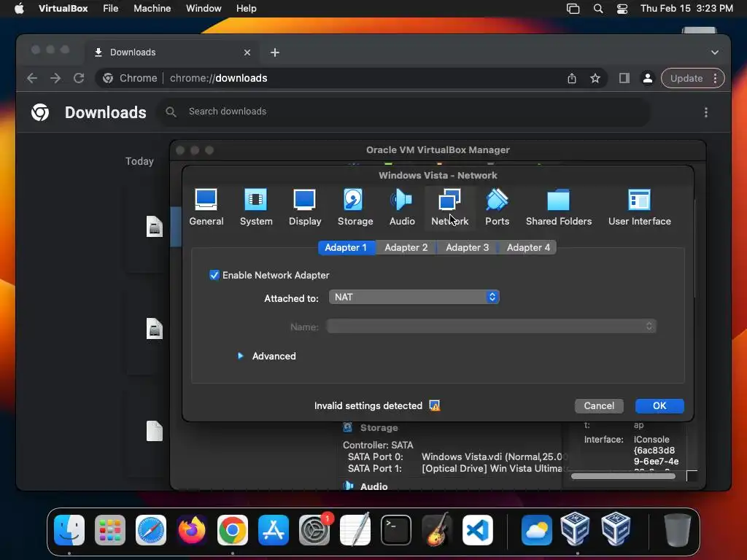Viewport: 747px width, 560px height.
Task: Open the Apple menu
Action: (x=19, y=9)
